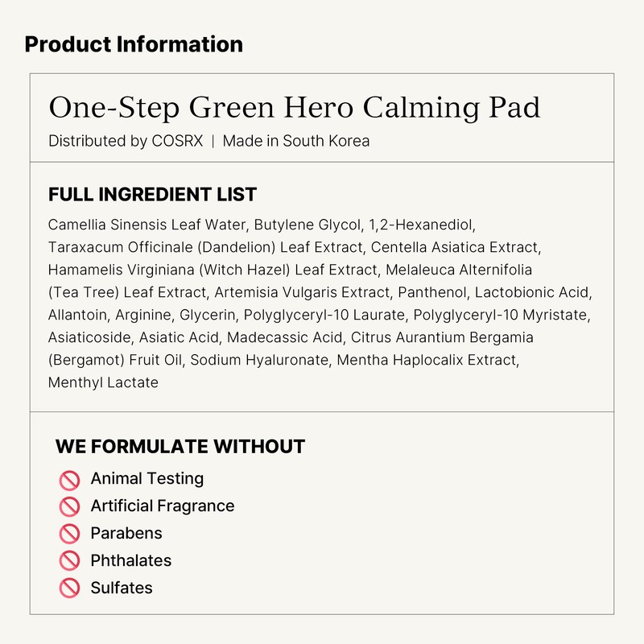Click the One-Step Green Hero Calming Pad title
This screenshot has width=644, height=644.
pyautogui.click(x=294, y=107)
